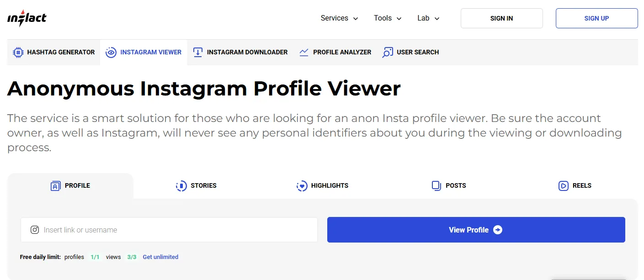Open the Tools dropdown menu
The height and width of the screenshot is (280, 644).
coord(388,18)
